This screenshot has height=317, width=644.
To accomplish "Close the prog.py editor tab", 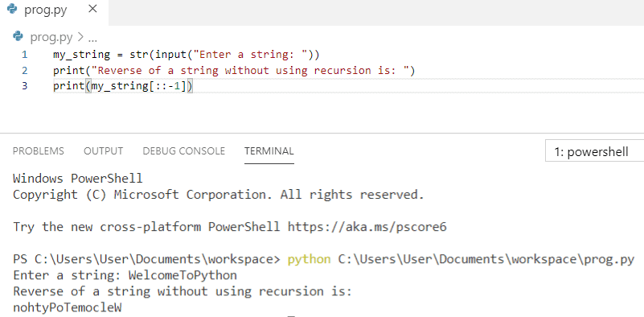I will [92, 9].
